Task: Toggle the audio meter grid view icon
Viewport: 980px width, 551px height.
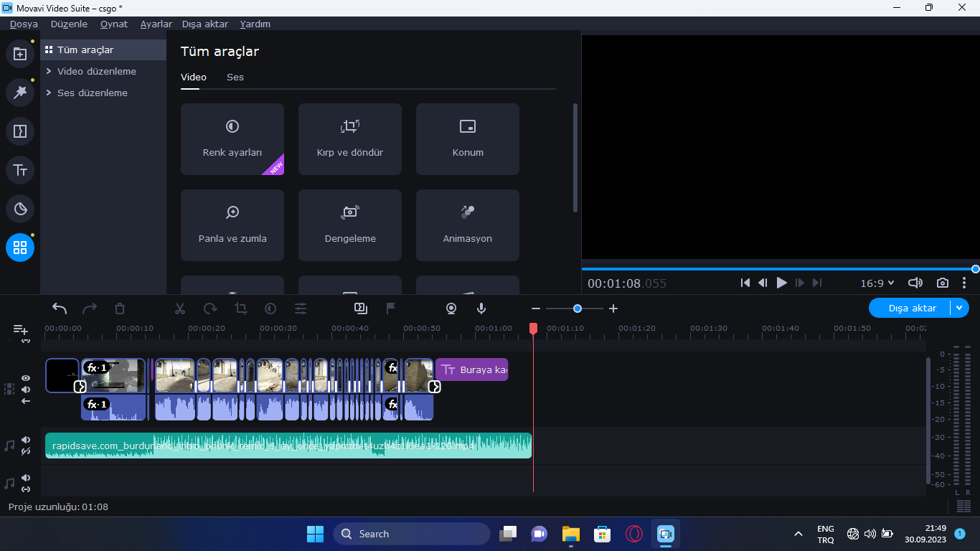Action: 963,507
